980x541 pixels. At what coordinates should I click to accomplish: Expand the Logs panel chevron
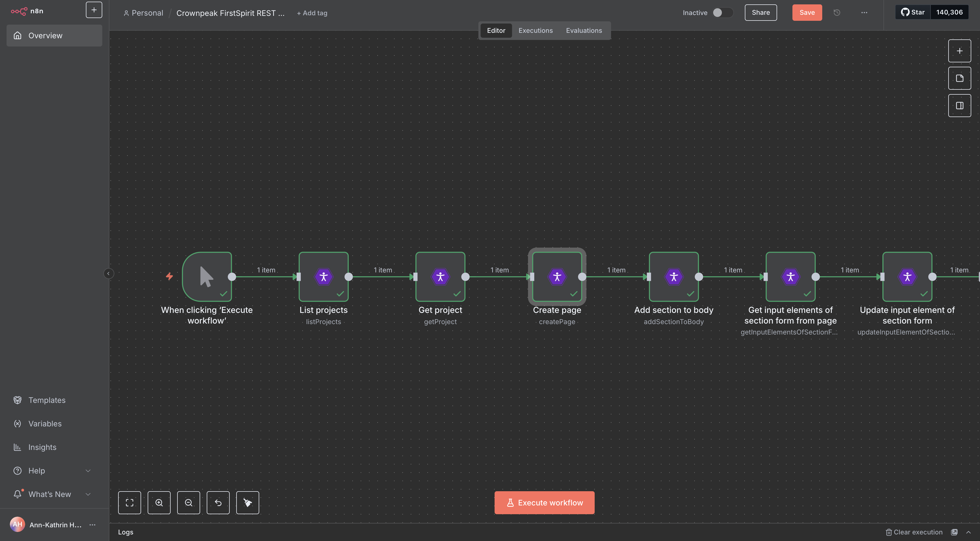coord(968,532)
